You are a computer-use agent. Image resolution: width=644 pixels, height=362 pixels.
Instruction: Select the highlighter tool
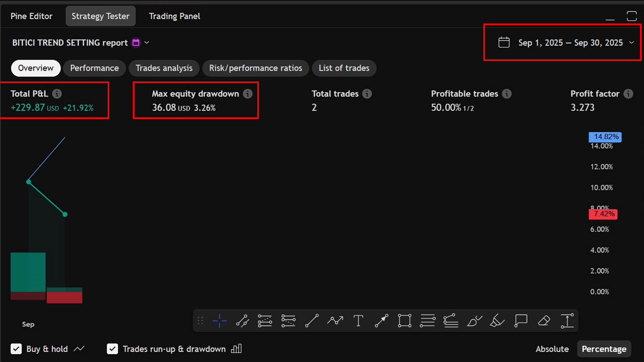(497, 321)
